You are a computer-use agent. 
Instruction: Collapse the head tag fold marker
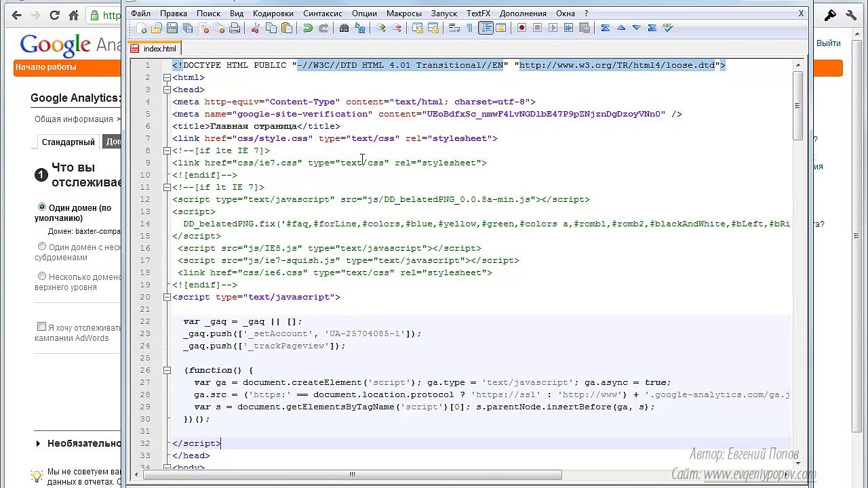coord(166,89)
